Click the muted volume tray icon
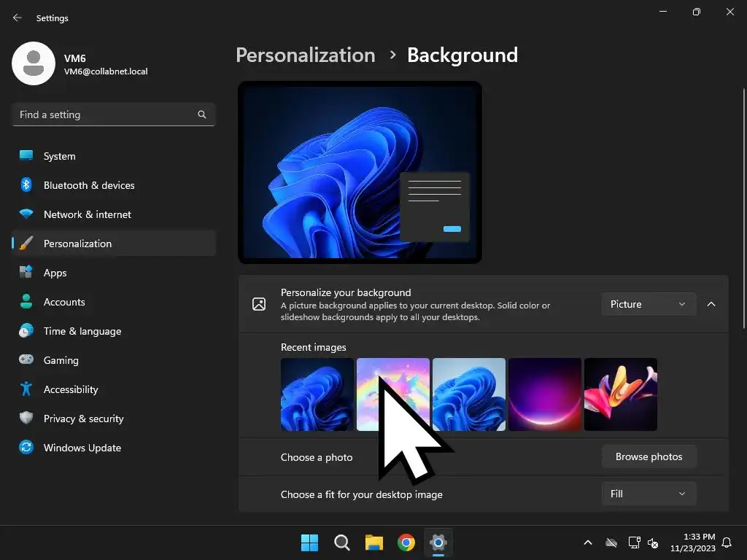The height and width of the screenshot is (560, 747). pos(653,542)
